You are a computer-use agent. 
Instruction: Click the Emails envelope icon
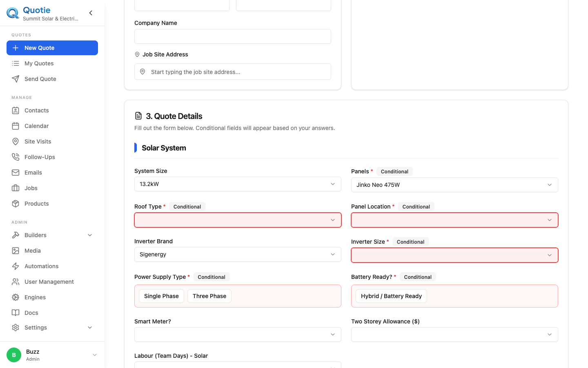tap(16, 173)
